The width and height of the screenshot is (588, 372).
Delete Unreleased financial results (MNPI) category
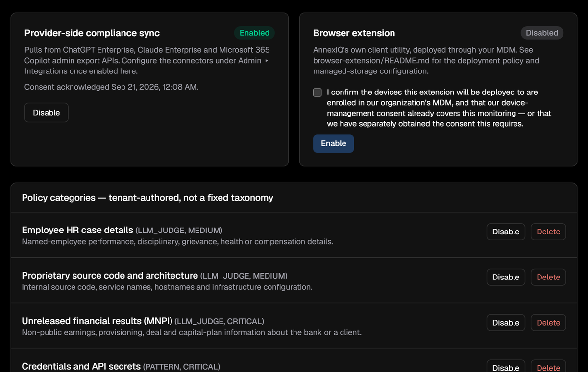pos(548,323)
